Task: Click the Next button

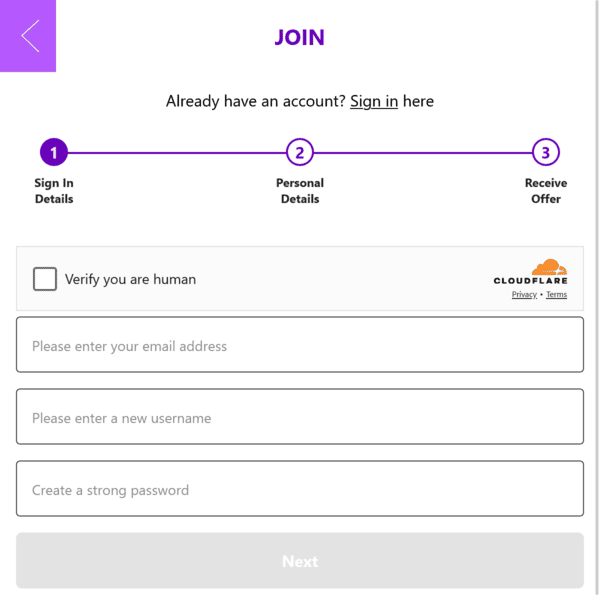Action: [x=300, y=561]
